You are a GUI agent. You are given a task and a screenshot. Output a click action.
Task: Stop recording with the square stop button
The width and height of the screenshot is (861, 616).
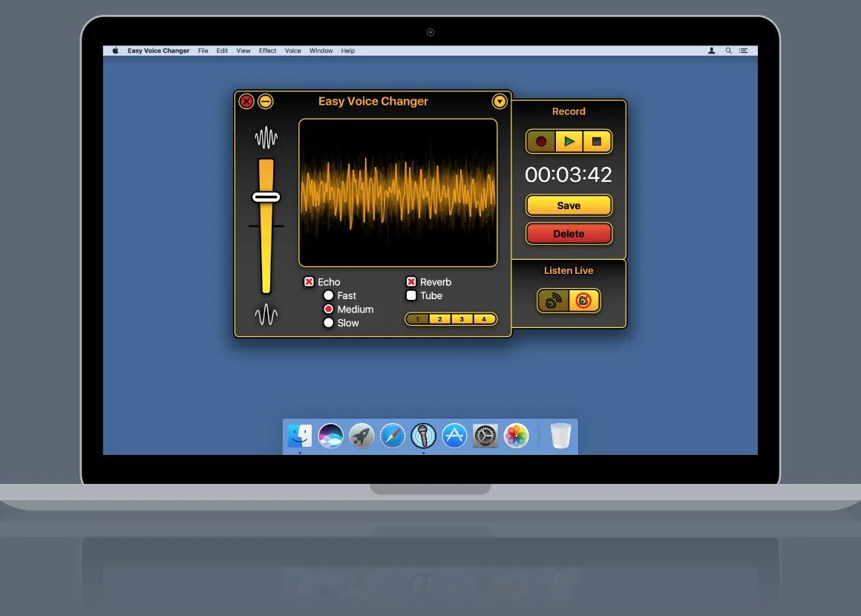click(597, 142)
